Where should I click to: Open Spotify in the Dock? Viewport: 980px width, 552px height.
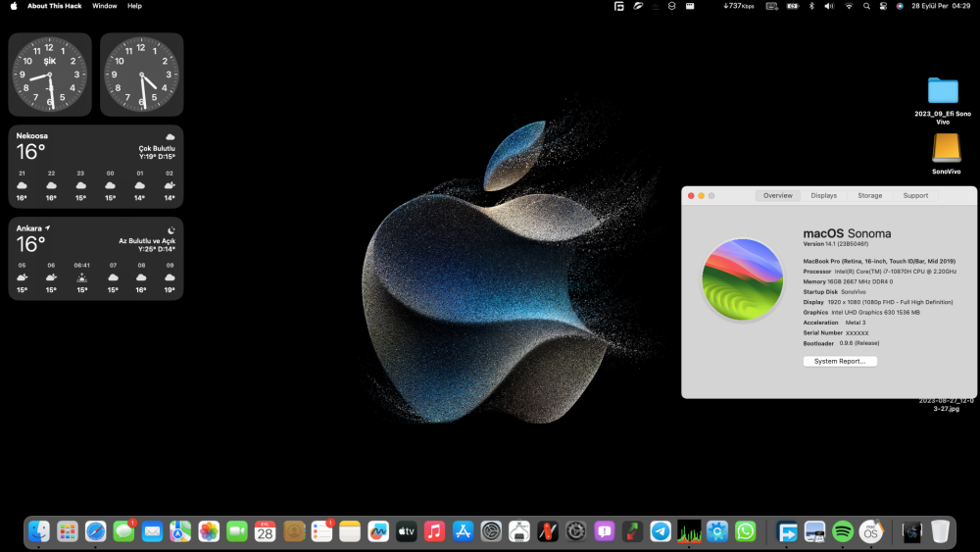(843, 532)
